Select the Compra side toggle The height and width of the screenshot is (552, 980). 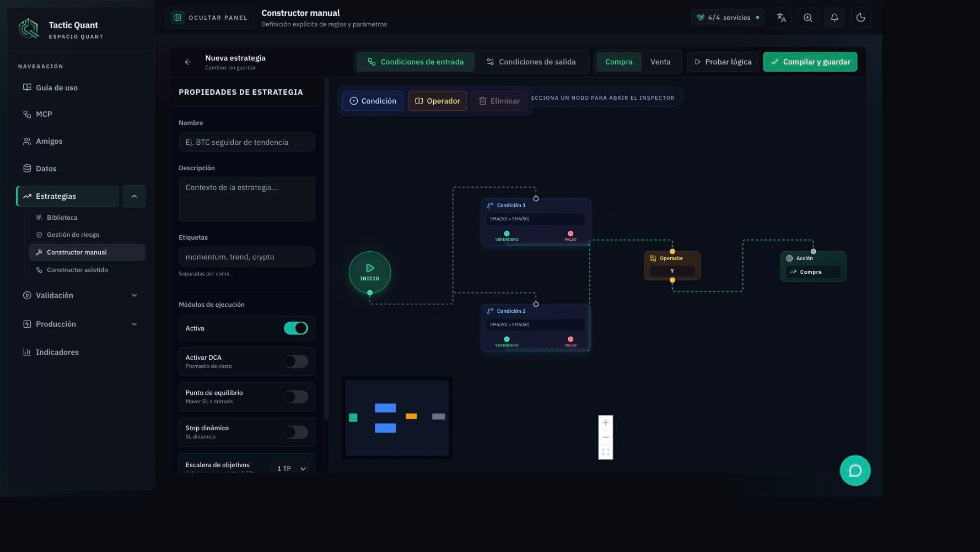coord(618,62)
